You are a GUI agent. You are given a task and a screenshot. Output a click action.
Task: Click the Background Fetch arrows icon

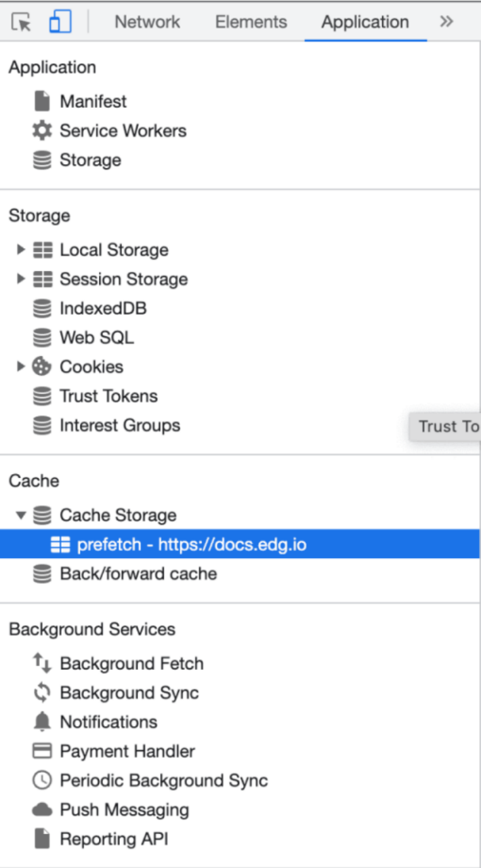pyautogui.click(x=42, y=663)
